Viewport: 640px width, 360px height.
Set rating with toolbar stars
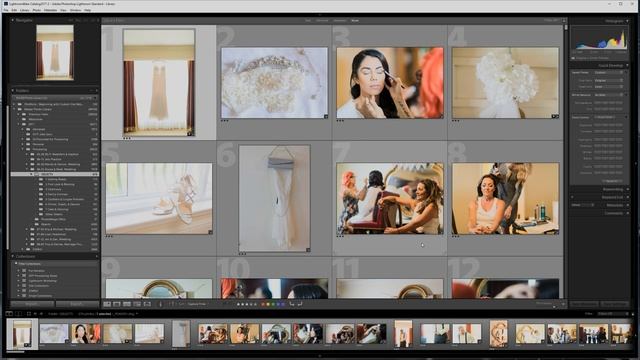(247, 304)
